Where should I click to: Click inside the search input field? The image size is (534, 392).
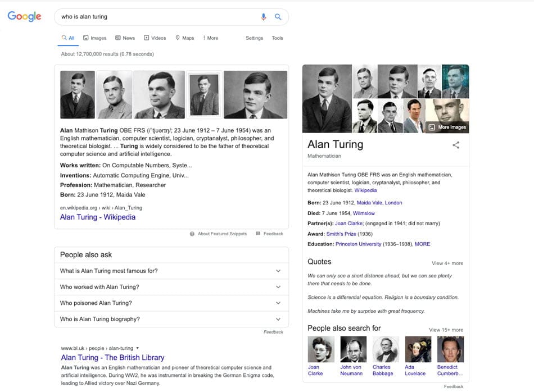click(x=141, y=17)
